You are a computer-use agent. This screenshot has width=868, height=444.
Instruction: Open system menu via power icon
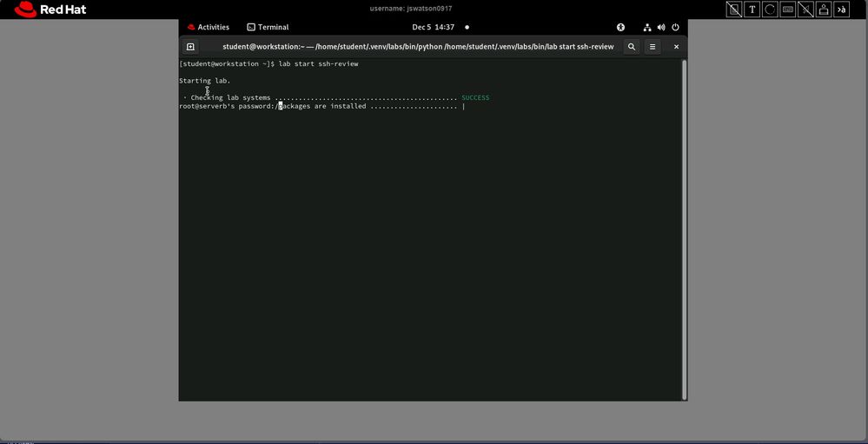(674, 27)
